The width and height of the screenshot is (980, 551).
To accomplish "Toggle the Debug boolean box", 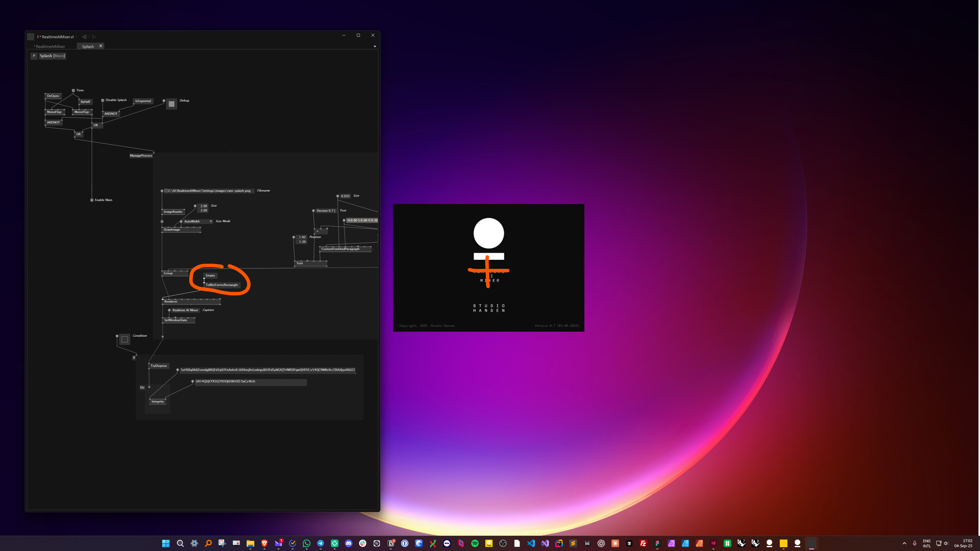I will [x=172, y=104].
